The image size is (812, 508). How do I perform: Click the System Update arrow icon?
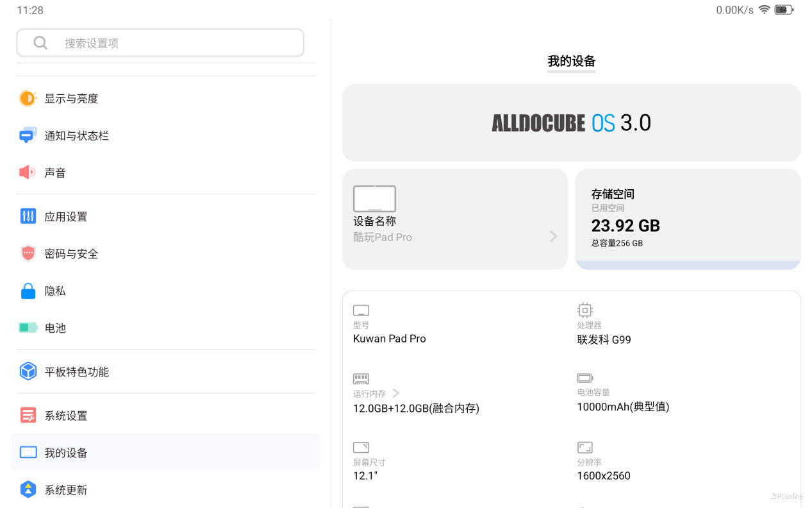pos(28,489)
